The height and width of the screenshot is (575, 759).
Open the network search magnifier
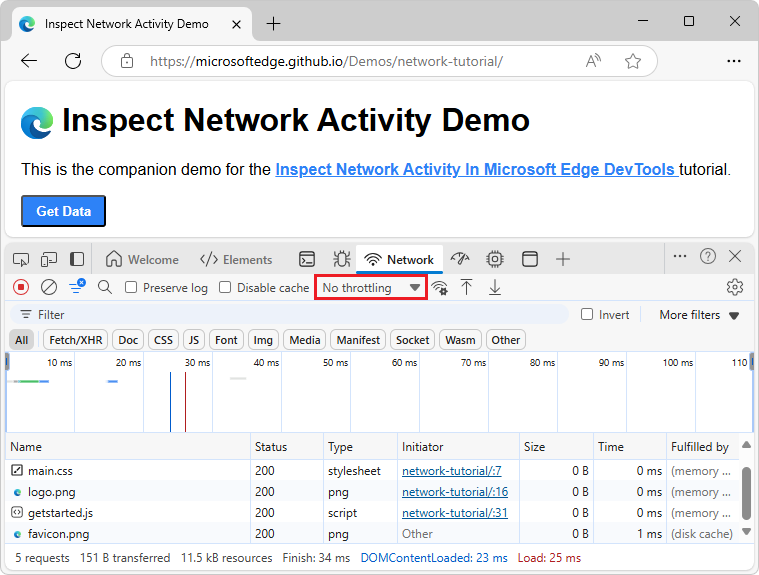105,288
